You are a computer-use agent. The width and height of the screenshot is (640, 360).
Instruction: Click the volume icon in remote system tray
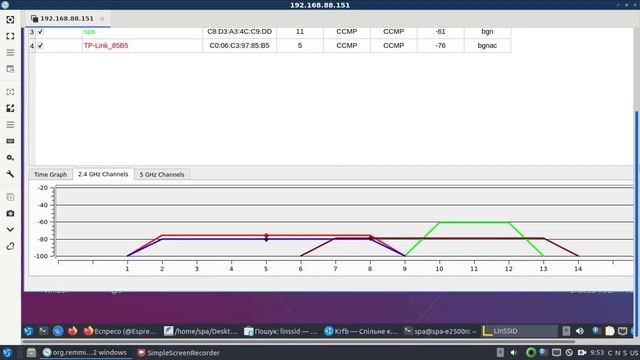click(x=580, y=331)
